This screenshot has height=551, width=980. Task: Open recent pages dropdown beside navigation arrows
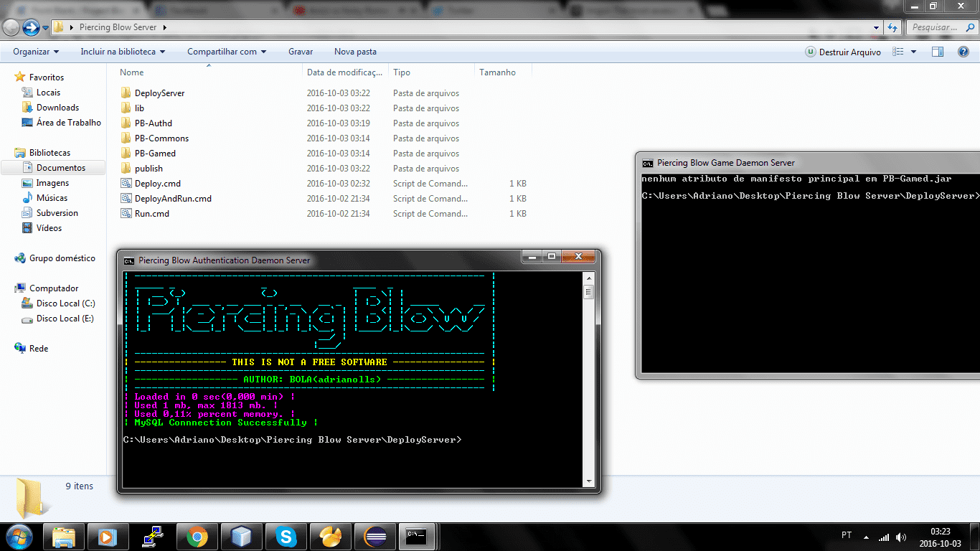click(x=46, y=28)
